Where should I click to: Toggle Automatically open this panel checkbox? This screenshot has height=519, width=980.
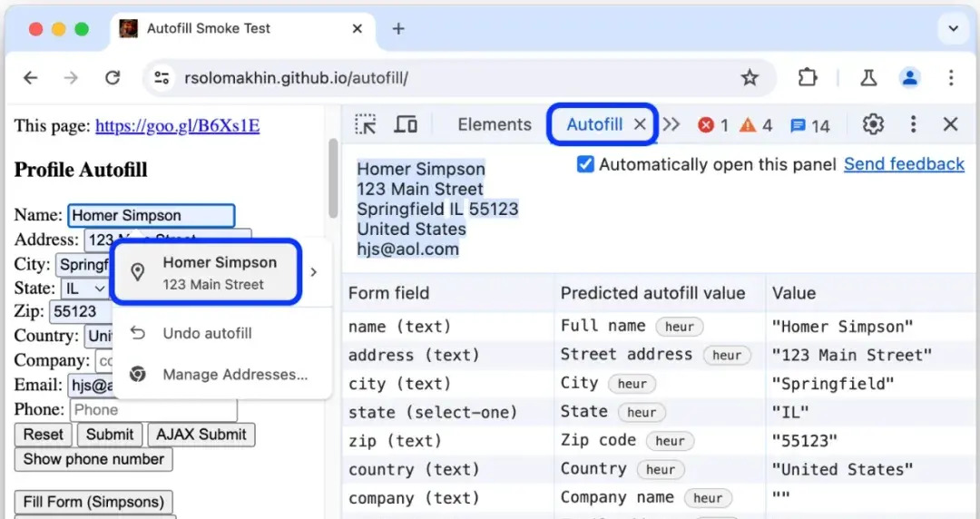pyautogui.click(x=585, y=164)
